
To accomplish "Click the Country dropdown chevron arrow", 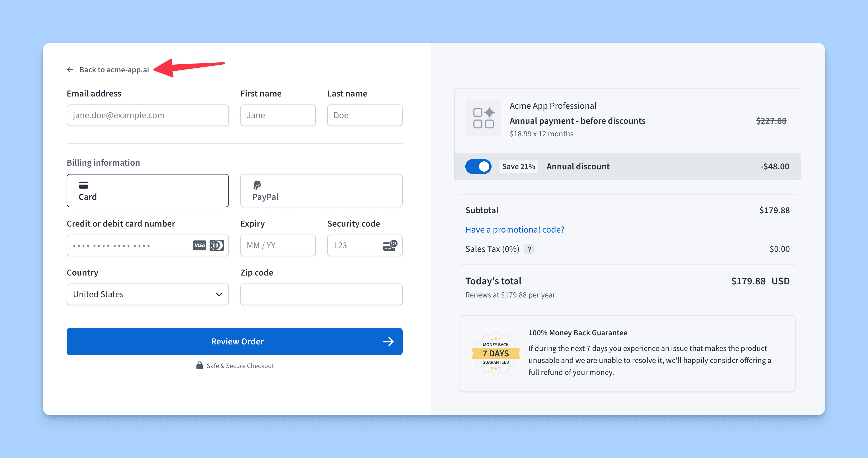I will coord(219,294).
